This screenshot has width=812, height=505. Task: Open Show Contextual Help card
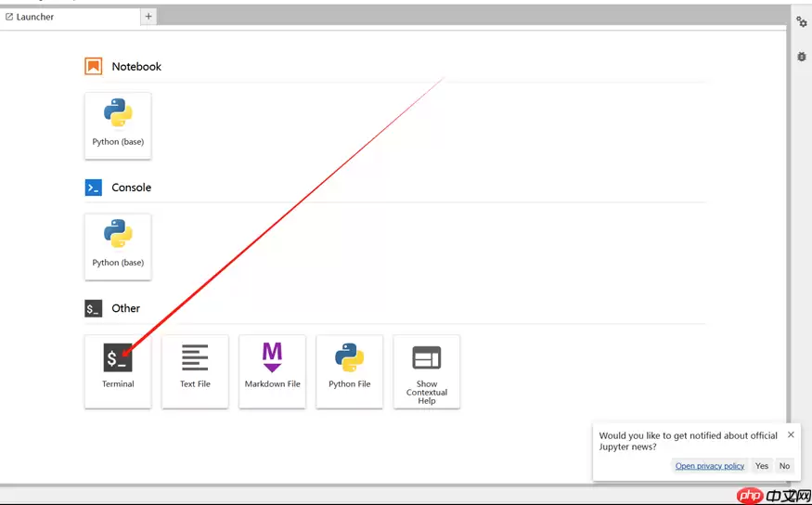(x=426, y=370)
